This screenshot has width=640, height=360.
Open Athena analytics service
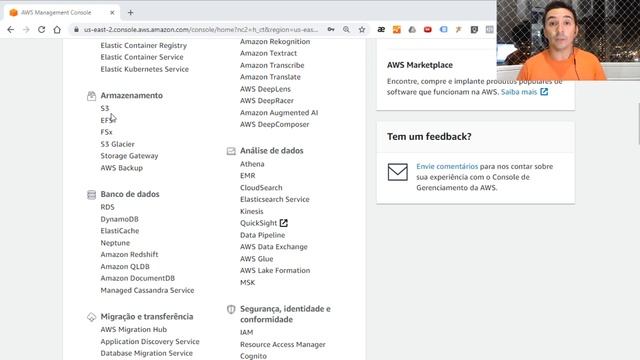(252, 164)
